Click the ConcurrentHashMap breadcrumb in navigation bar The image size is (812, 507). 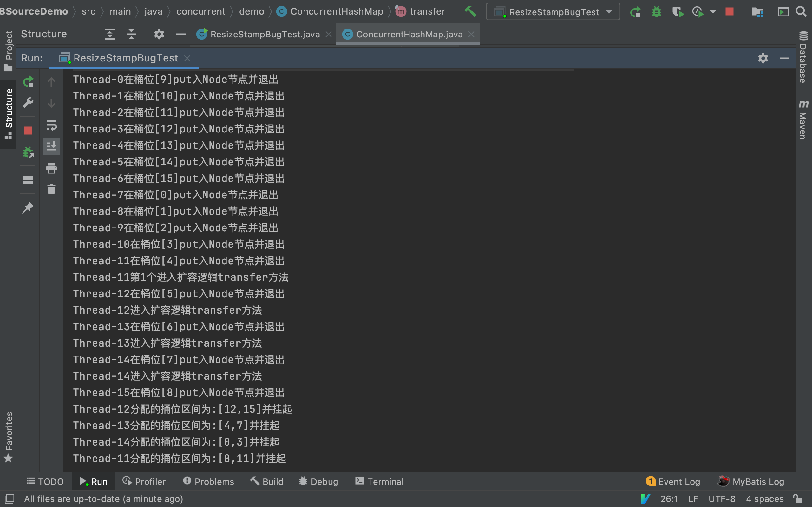click(336, 11)
